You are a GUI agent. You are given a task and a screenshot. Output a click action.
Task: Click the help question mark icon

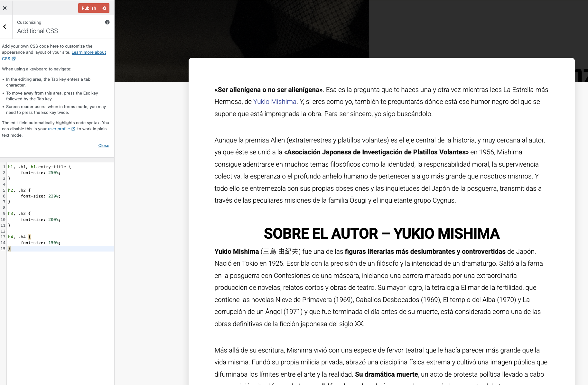[x=107, y=22]
